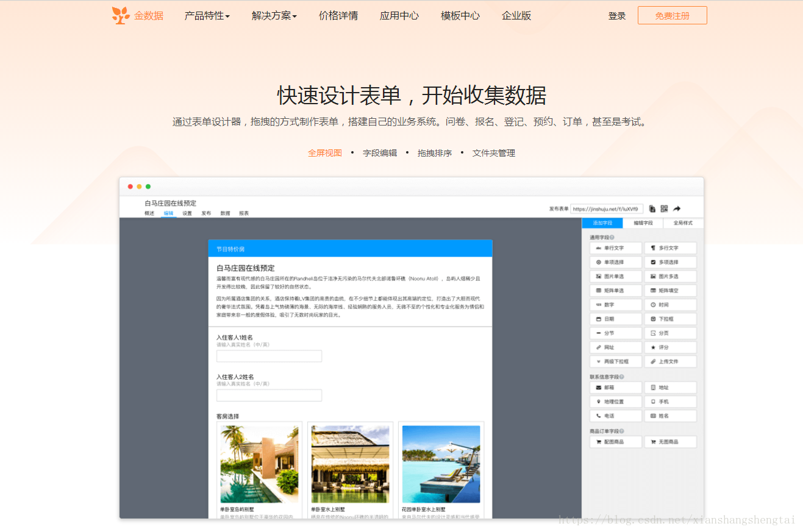803x532 pixels.
Task: Click the 入住客人2姓名 input box
Action: coord(269,395)
